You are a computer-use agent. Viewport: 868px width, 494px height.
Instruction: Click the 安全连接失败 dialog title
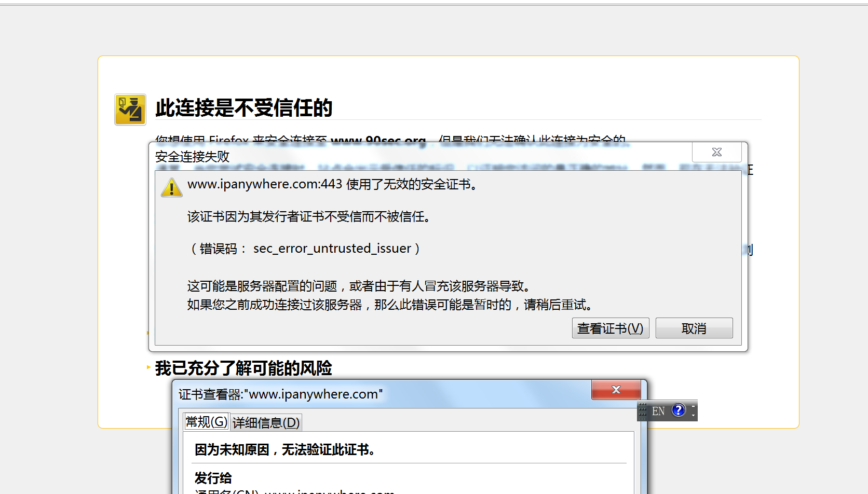coord(193,156)
